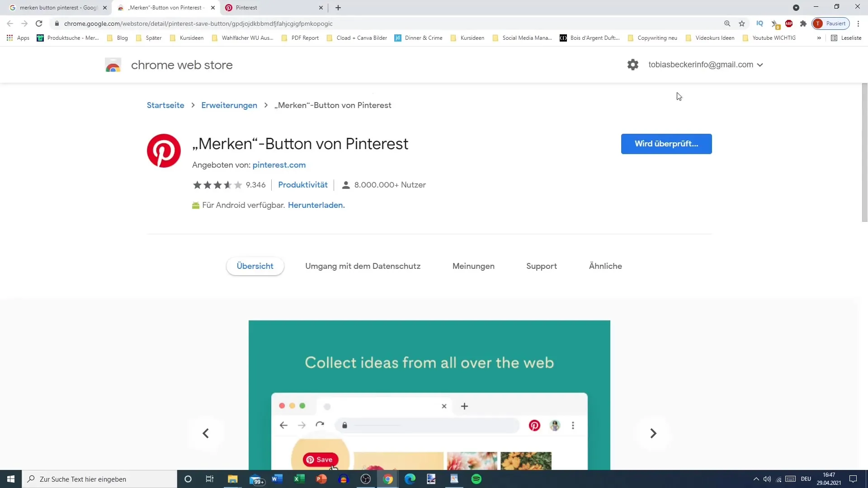
Task: Go back to the previous page
Action: [x=10, y=23]
